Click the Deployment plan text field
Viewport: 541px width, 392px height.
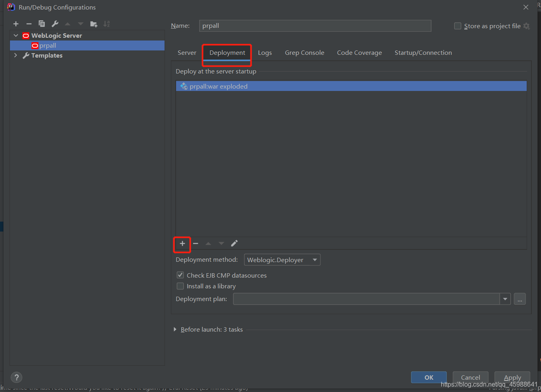pyautogui.click(x=366, y=299)
